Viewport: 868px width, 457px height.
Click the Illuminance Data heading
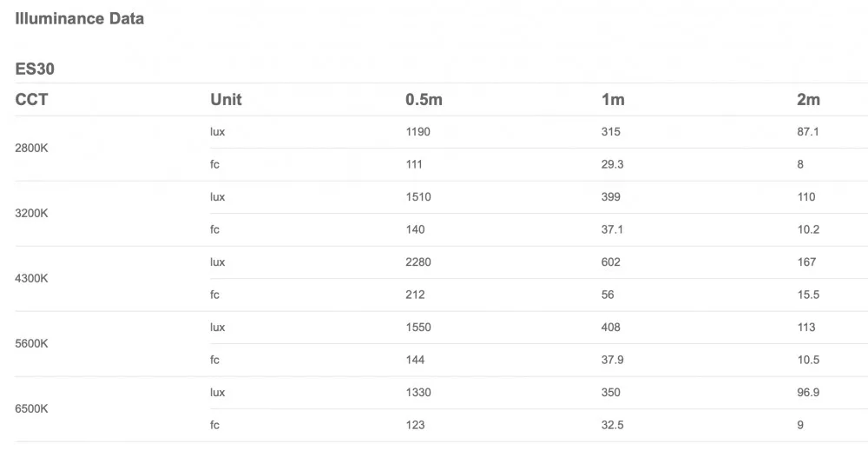point(80,18)
